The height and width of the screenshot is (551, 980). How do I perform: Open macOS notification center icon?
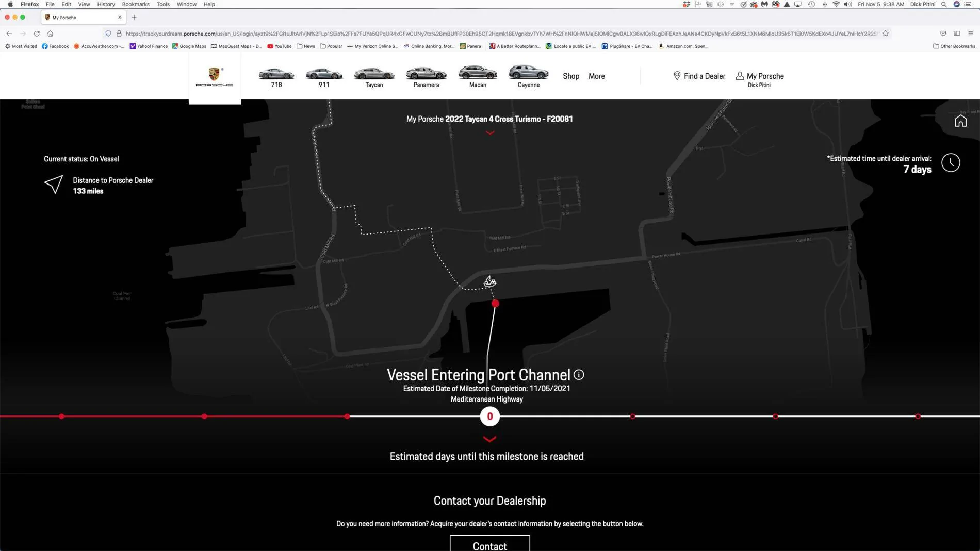pos(968,4)
